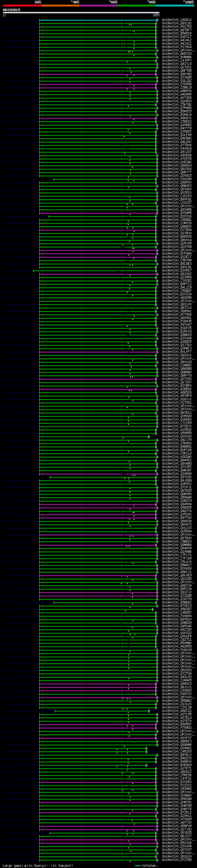Select hit label UniRef100_B5X3U6
This screenshot has height=868, width=197.
(176, 843)
